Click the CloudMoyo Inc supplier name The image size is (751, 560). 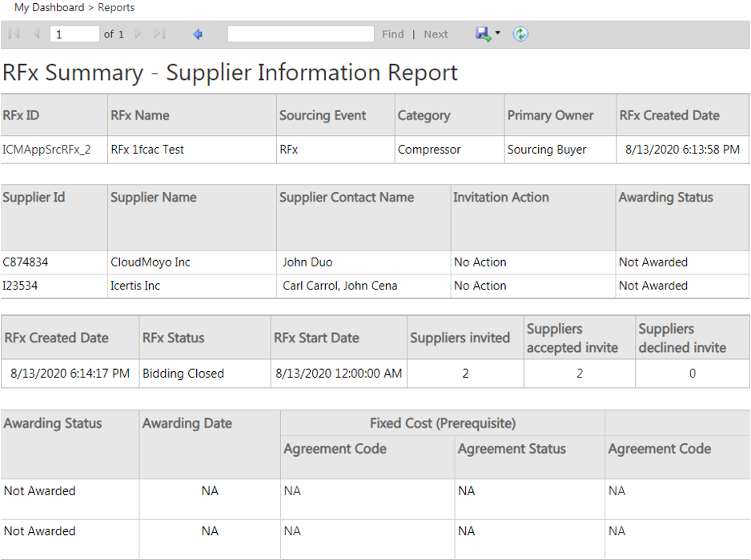(151, 262)
